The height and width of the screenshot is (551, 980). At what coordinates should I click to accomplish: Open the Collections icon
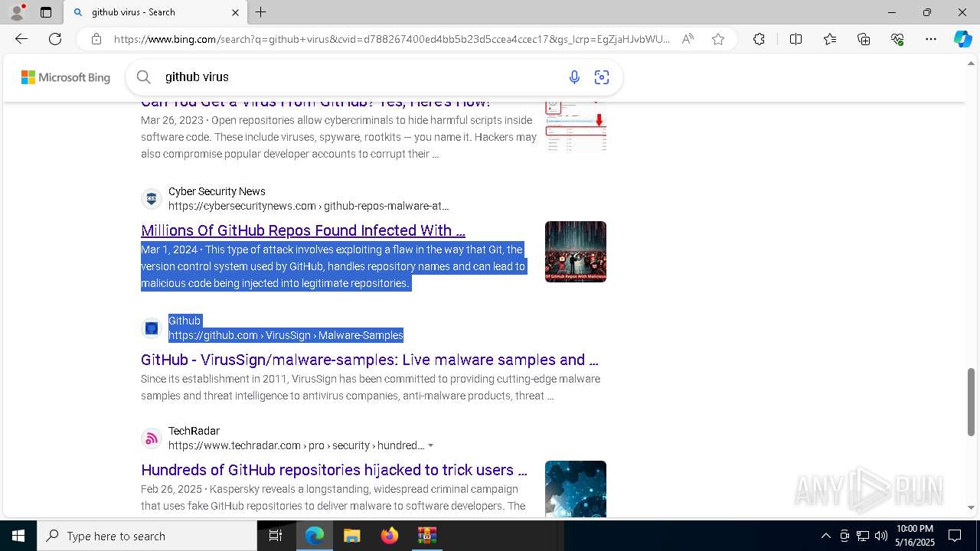pos(864,39)
